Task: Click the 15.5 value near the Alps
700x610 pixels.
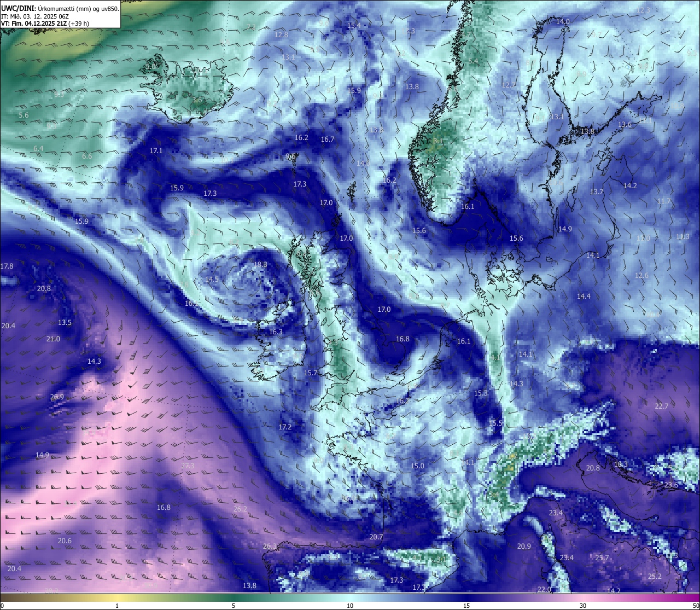Action: (495, 423)
